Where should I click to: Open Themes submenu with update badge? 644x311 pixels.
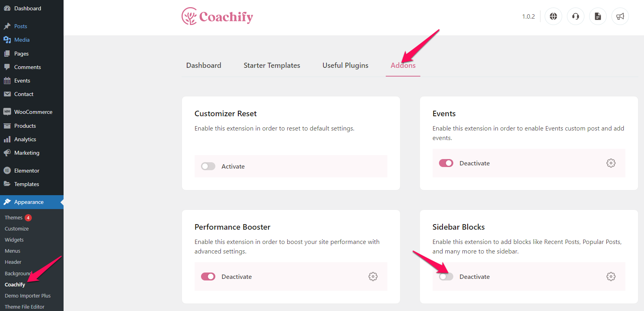point(14,217)
